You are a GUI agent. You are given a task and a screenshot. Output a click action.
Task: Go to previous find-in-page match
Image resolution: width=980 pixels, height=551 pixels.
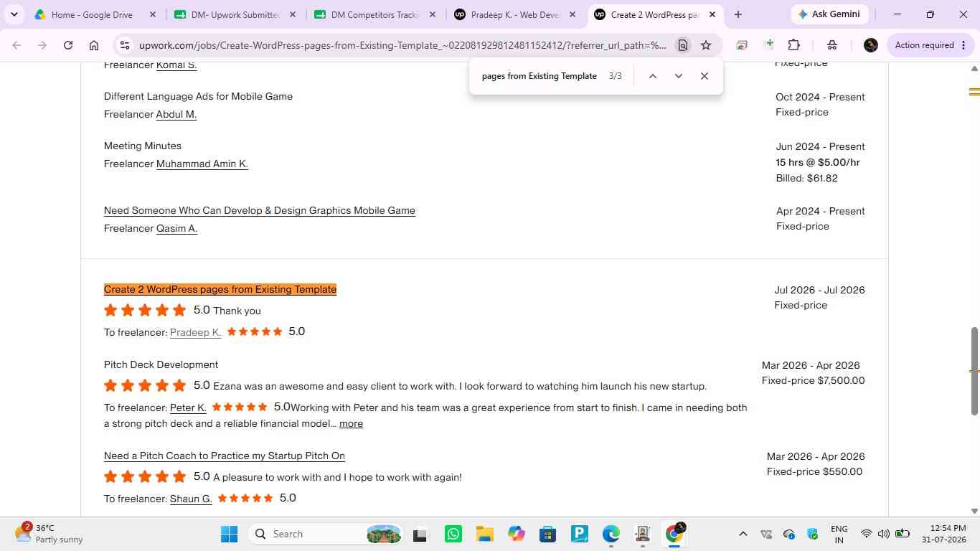652,76
